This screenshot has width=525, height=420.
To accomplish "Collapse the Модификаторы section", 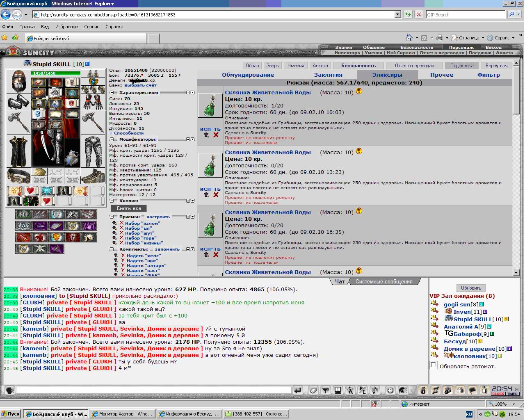I will 112,139.
